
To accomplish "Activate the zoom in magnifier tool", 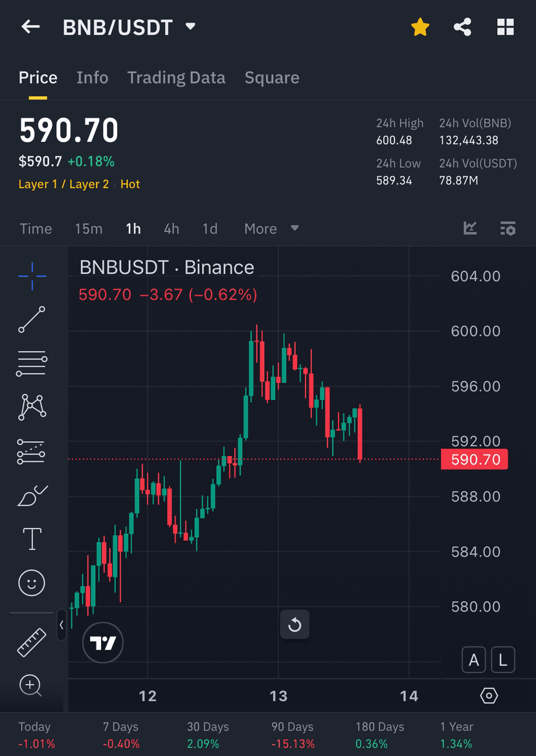I will point(30,685).
